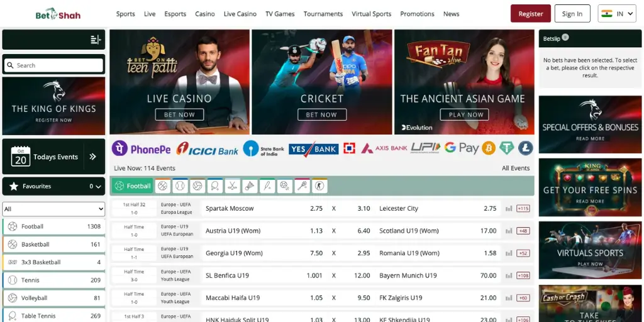644x322 pixels.
Task: Select the badminton shuttlecock icon filter
Action: pos(250,186)
